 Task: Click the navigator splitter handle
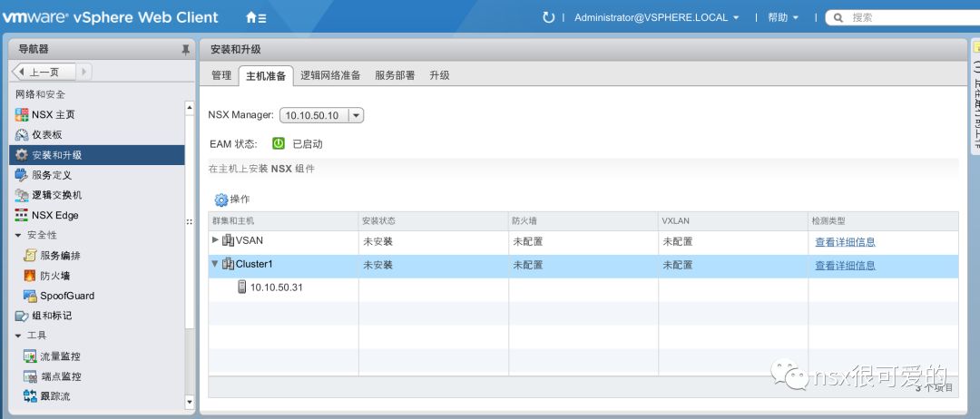click(x=190, y=221)
